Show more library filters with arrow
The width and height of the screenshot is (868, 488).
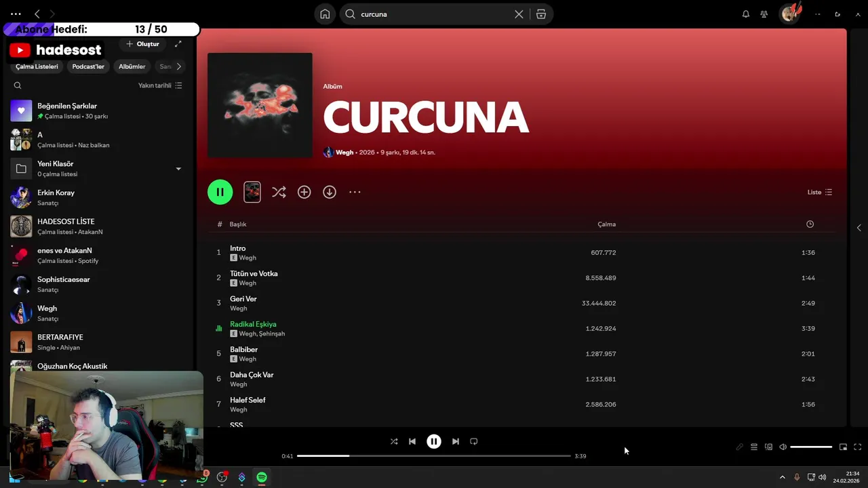178,66
